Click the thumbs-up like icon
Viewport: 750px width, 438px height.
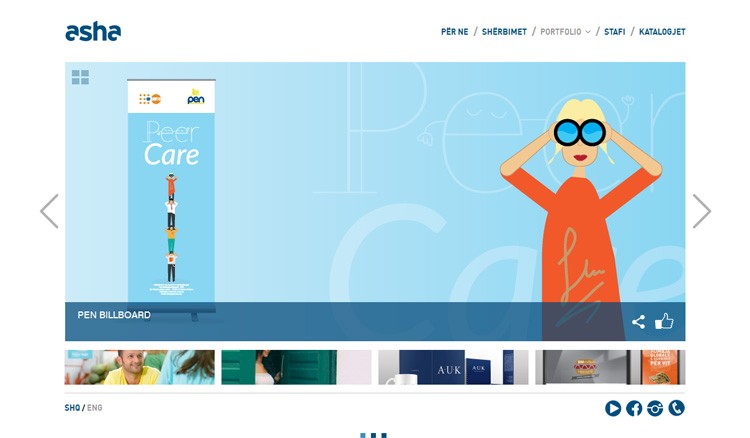click(664, 321)
